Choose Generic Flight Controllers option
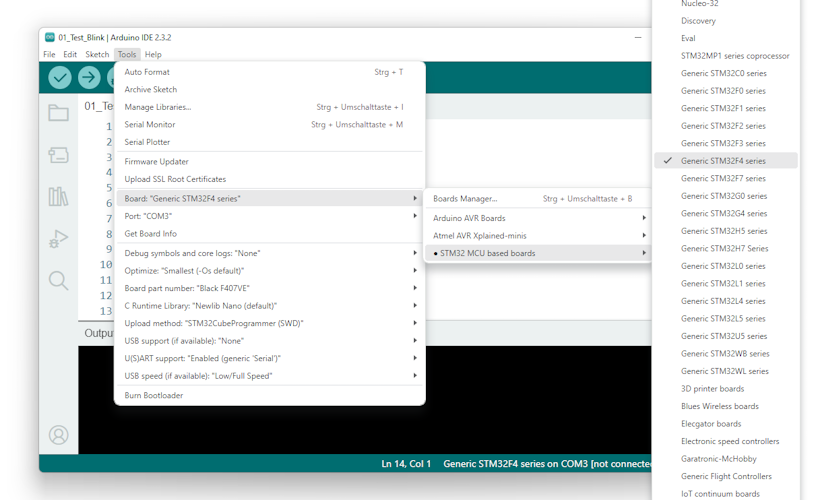This screenshot has height=500, width=818. click(x=726, y=476)
